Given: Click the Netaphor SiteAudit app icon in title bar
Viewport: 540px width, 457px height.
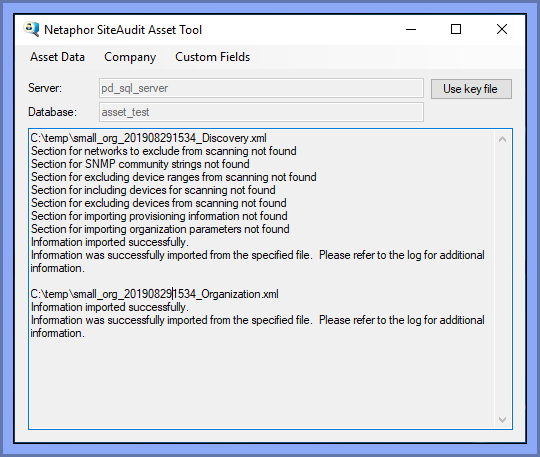Looking at the screenshot, I should click(31, 29).
